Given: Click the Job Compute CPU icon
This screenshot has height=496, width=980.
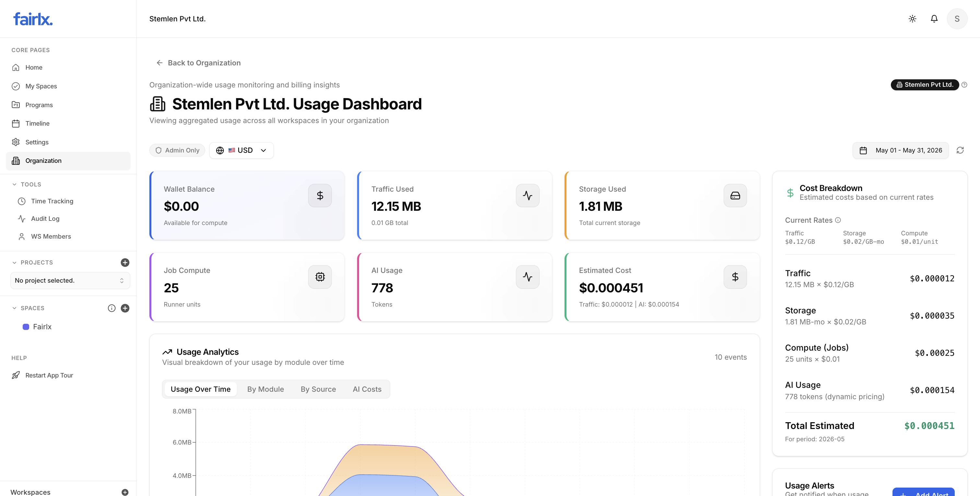Looking at the screenshot, I should pyautogui.click(x=320, y=277).
